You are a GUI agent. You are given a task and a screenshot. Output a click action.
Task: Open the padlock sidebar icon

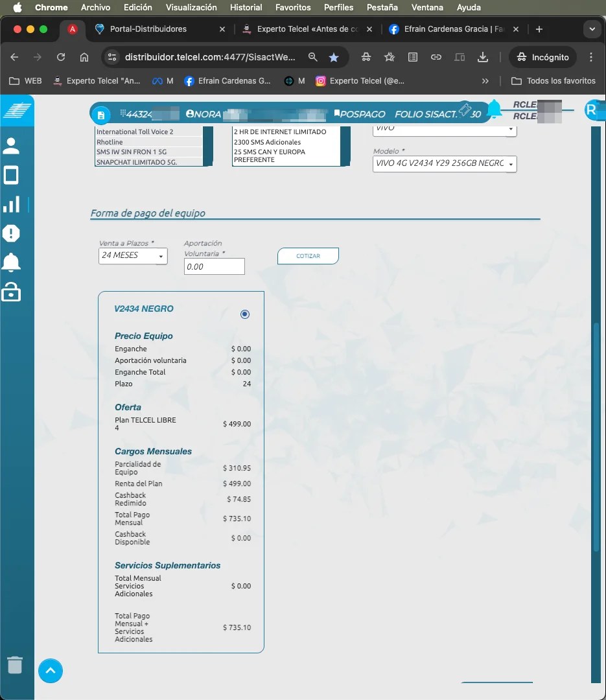(11, 292)
